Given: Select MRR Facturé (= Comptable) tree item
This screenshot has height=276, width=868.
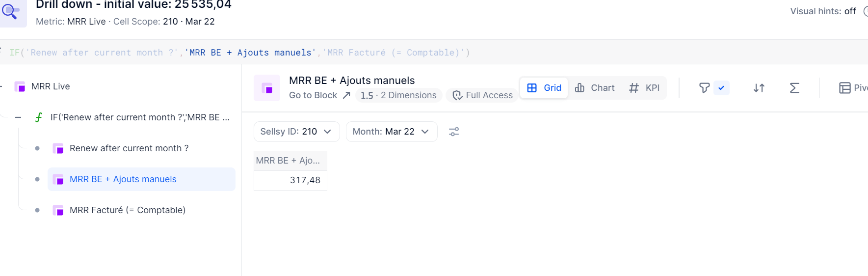Looking at the screenshot, I should pos(128,210).
